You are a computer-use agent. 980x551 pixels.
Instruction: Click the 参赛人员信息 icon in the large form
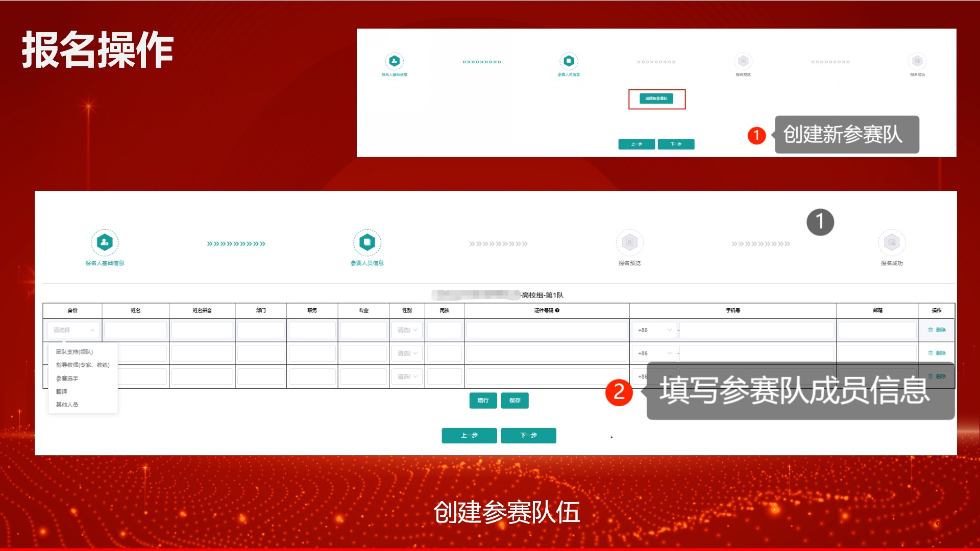click(367, 243)
